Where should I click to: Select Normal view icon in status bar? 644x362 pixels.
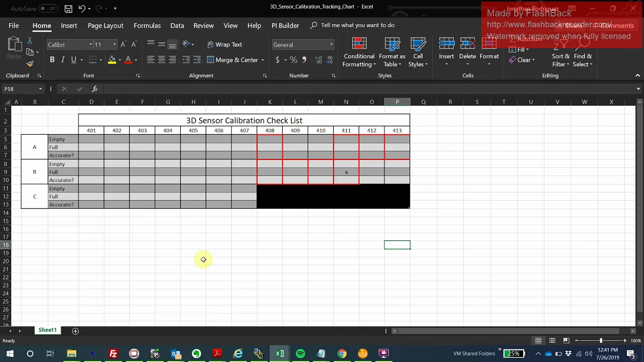(538, 340)
